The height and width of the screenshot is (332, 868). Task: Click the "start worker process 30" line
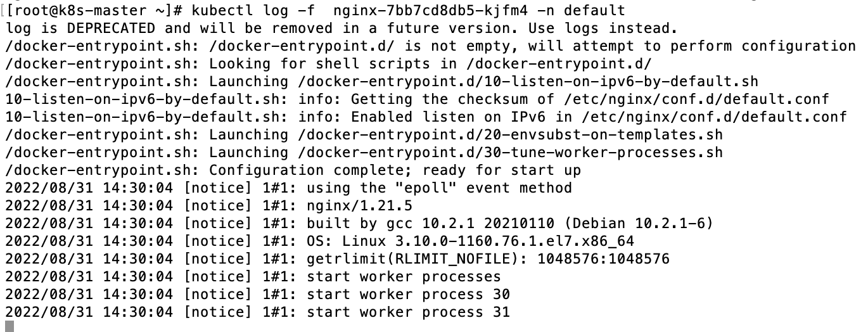408,294
